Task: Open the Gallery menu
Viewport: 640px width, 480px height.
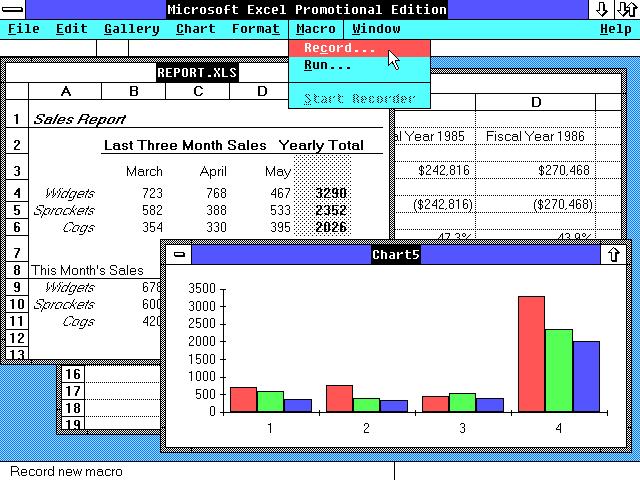Action: 131,29
